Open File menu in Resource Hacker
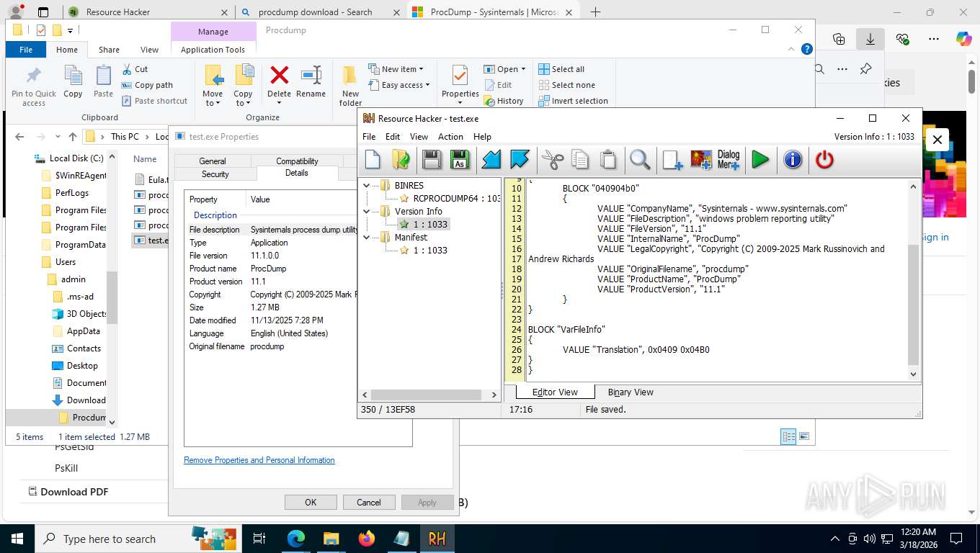The image size is (980, 553). point(369,137)
